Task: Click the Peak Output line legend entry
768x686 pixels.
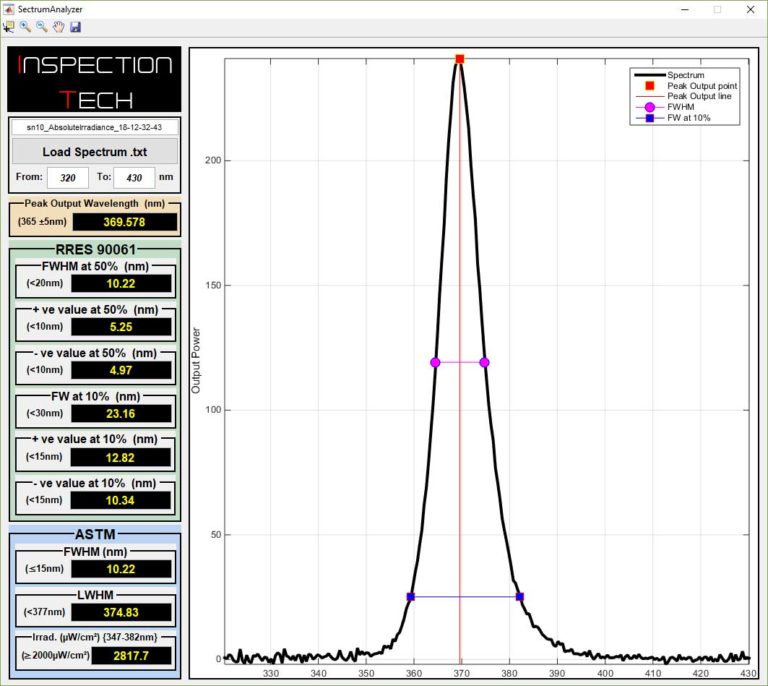Action: pyautogui.click(x=683, y=96)
